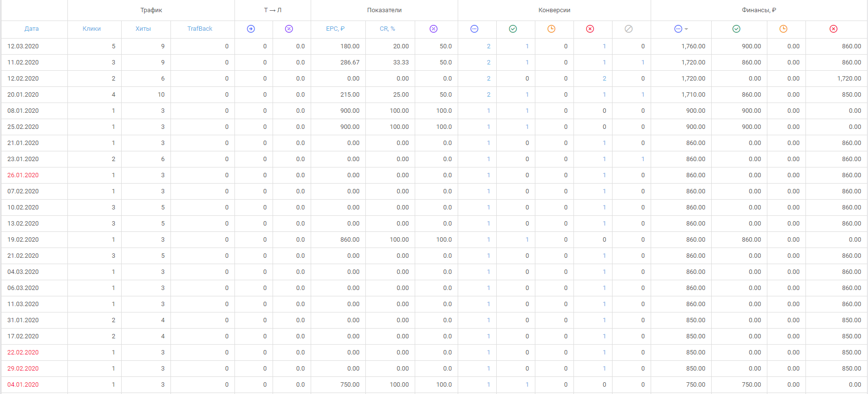Image resolution: width=868 pixels, height=394 pixels.
Task: Sort the table by TrafBack column
Action: [x=200, y=29]
